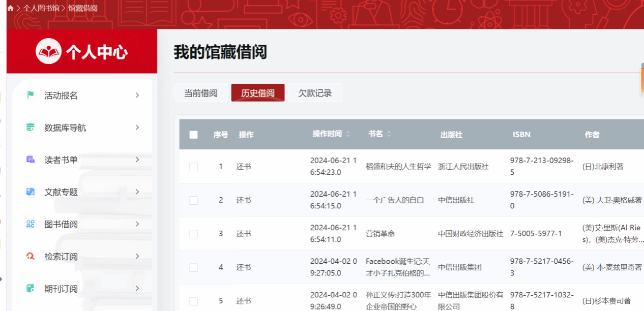Click the search icon beside 检索订阅
644x311 pixels.
coord(31,257)
